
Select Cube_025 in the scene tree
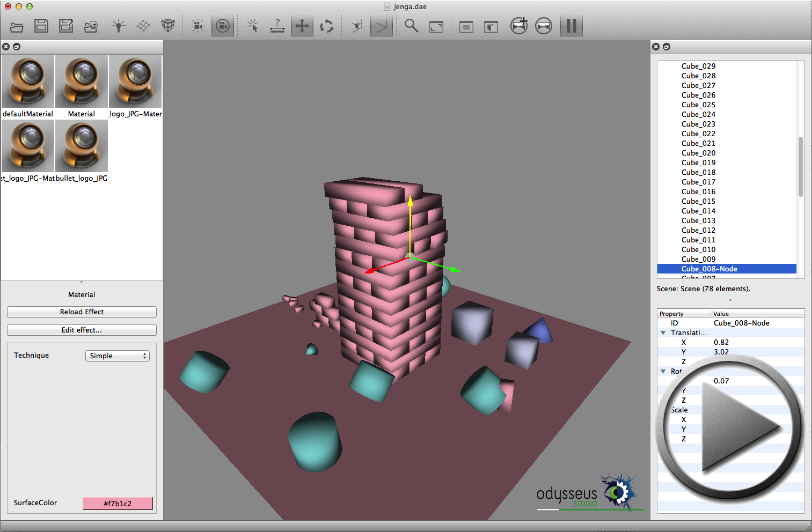coord(698,105)
